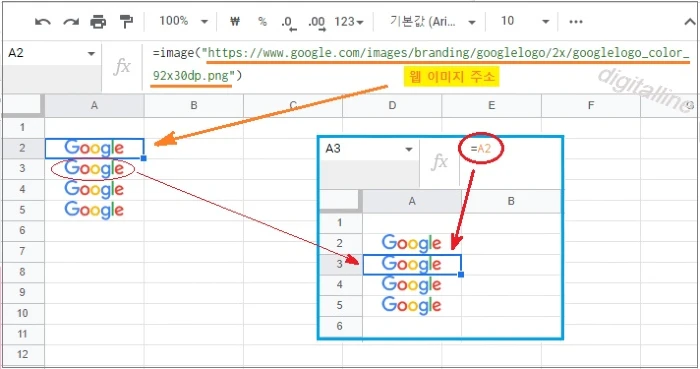Viewport: 700px width, 369px height.
Task: Select row 6 header in inset sheet
Action: click(340, 326)
